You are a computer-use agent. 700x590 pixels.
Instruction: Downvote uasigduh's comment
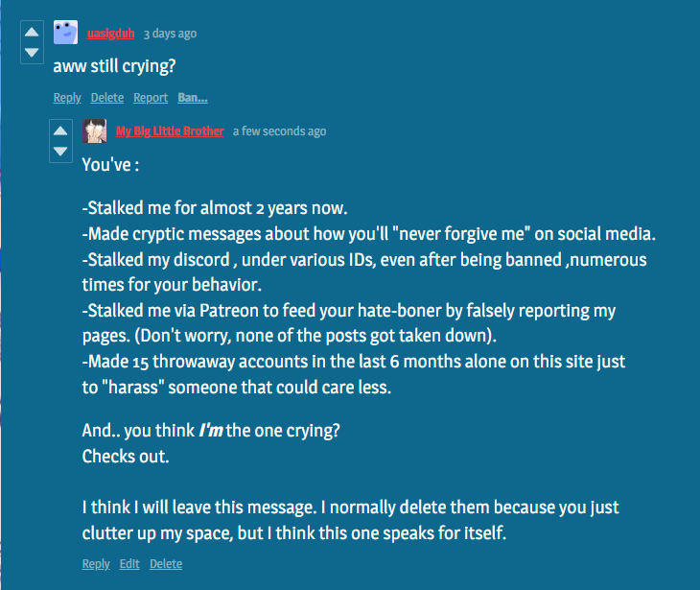point(32,52)
